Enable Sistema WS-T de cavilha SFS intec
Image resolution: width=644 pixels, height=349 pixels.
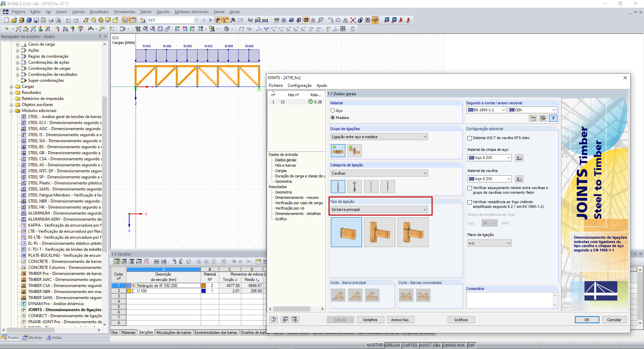click(x=470, y=138)
